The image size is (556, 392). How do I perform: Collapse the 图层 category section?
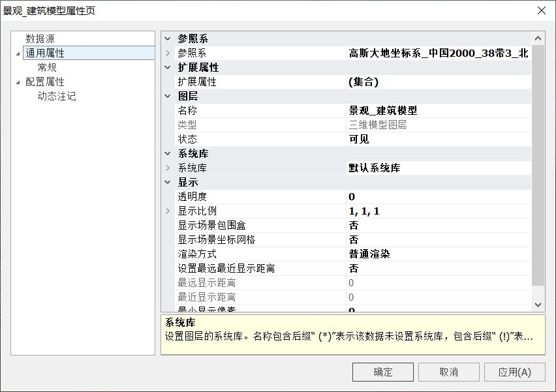point(168,97)
